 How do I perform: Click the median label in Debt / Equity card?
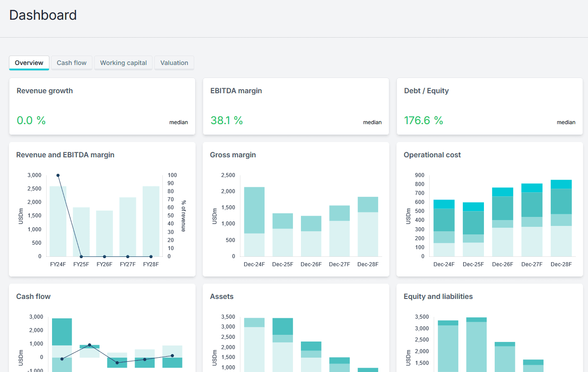[x=566, y=122]
